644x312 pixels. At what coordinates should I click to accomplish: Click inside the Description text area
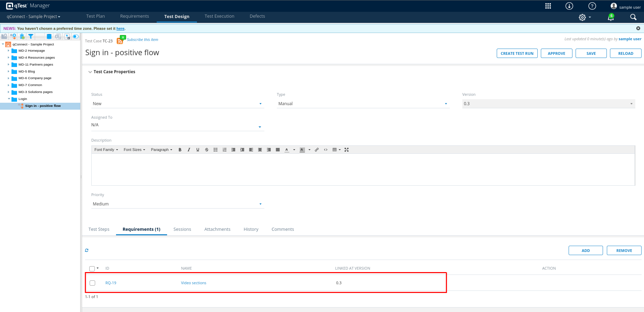click(363, 169)
